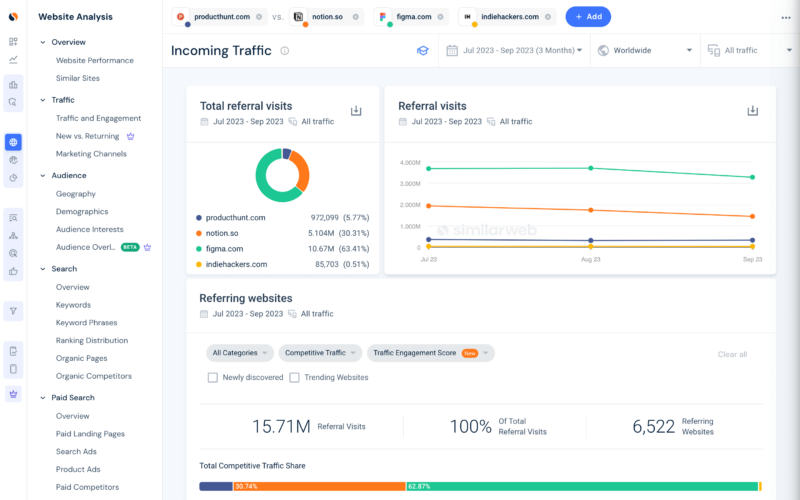Click the orange notion.so donut segment
The image size is (800, 500).
302,170
